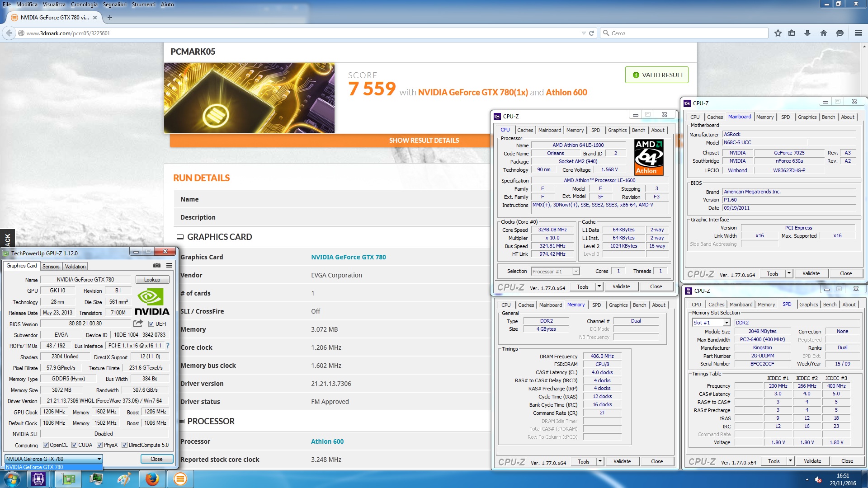
Task: Expand Tools dropdown arrow in SPD window
Action: pyautogui.click(x=790, y=461)
